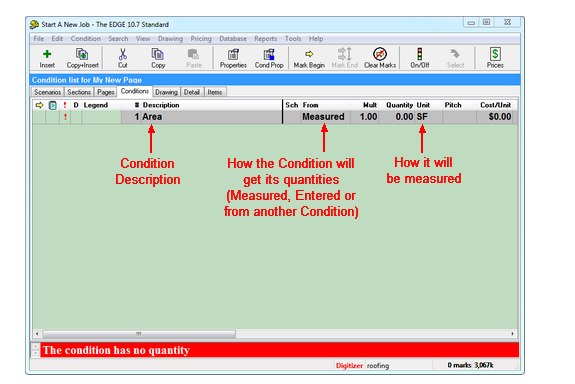Click the Paste toolbar icon
Image resolution: width=575 pixels, height=384 pixels.
[x=193, y=54]
